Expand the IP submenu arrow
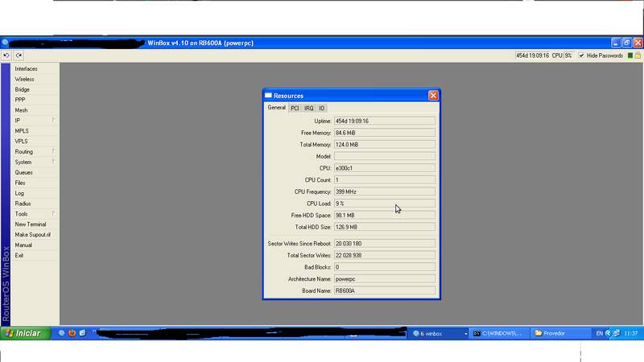This screenshot has width=644, height=362. tap(54, 120)
